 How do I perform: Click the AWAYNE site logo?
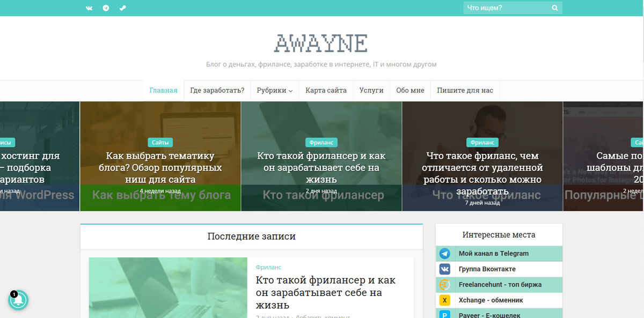321,43
